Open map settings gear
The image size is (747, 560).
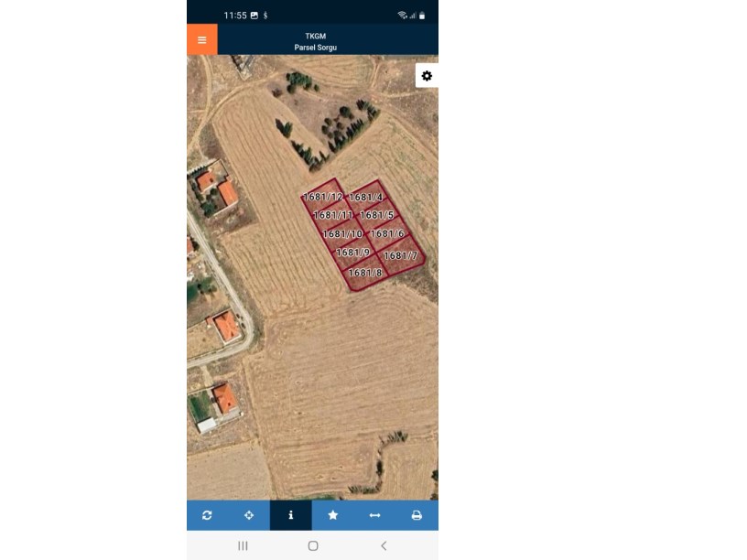coord(427,76)
